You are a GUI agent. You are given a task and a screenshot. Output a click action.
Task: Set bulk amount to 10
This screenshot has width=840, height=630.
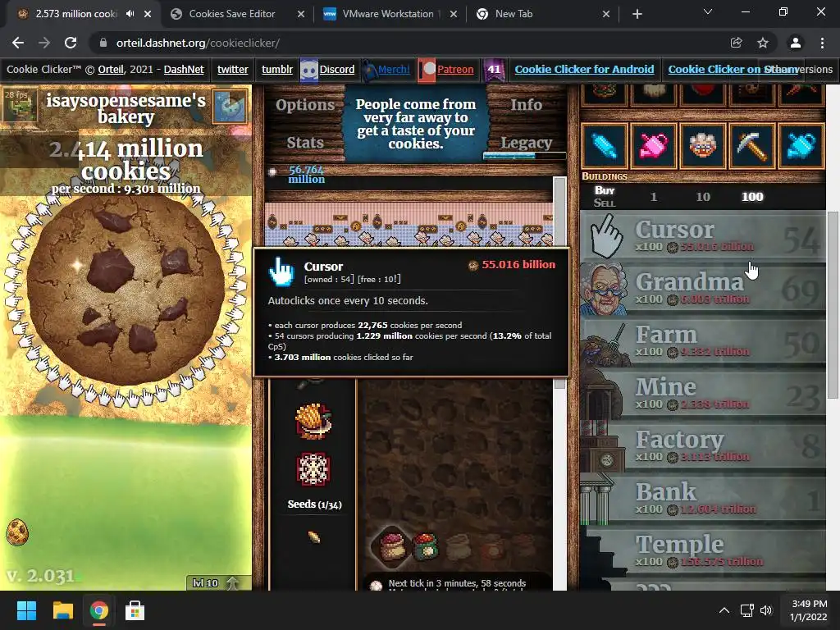pos(703,197)
